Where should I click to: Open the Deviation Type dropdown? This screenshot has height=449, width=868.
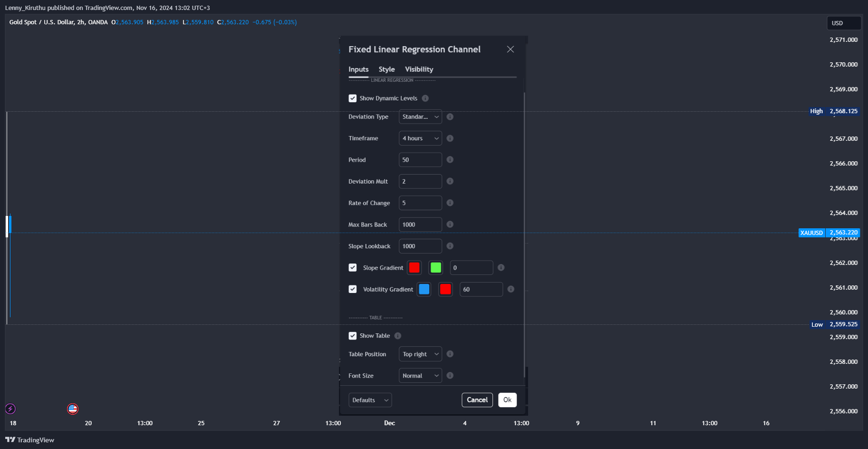[x=420, y=117]
